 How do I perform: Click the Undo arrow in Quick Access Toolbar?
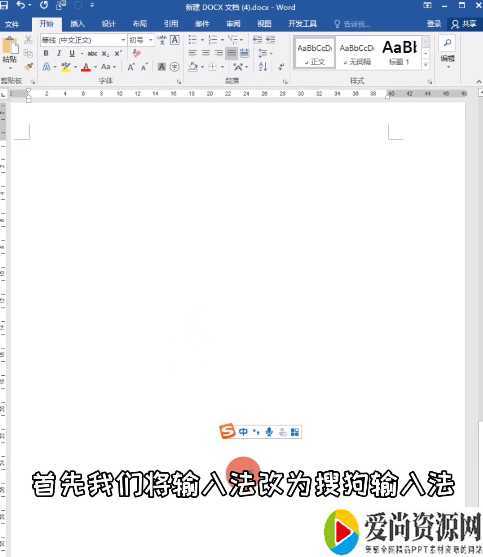pos(21,6)
